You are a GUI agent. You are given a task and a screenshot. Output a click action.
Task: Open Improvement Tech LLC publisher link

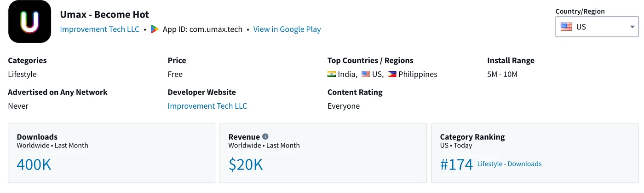pyautogui.click(x=100, y=29)
